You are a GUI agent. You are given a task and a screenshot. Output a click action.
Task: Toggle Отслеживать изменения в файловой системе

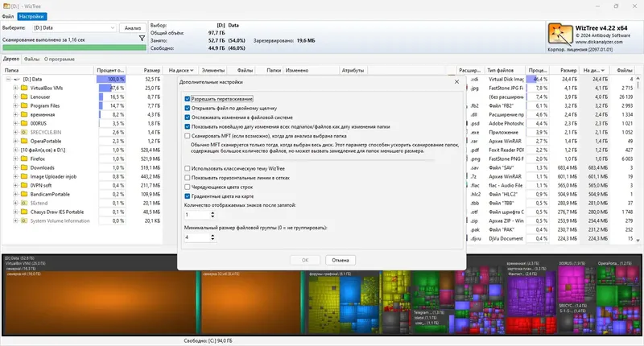[x=188, y=117]
